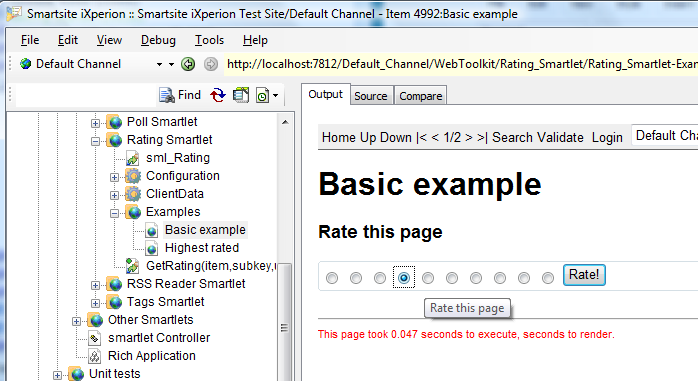Image resolution: width=698 pixels, height=381 pixels.
Task: Select the third rating radio button
Action: pos(380,278)
